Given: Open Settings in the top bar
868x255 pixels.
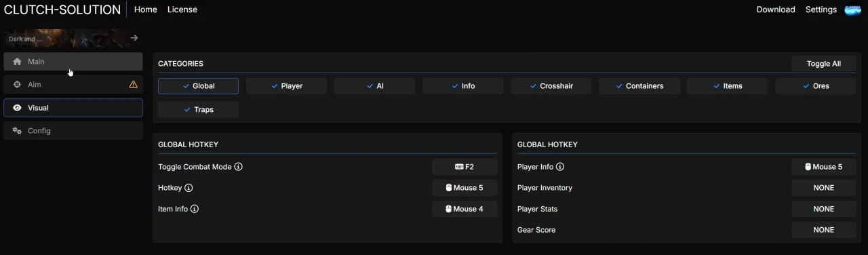Looking at the screenshot, I should point(821,9).
